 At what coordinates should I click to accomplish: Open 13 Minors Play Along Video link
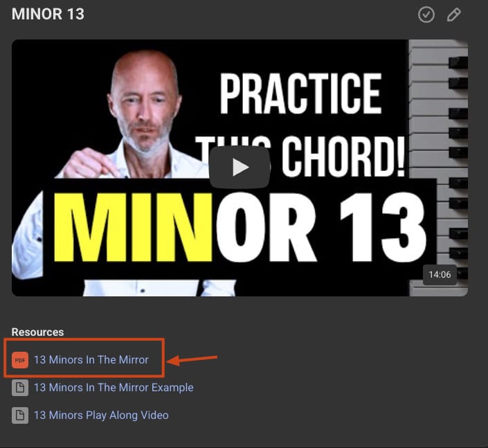(x=101, y=415)
